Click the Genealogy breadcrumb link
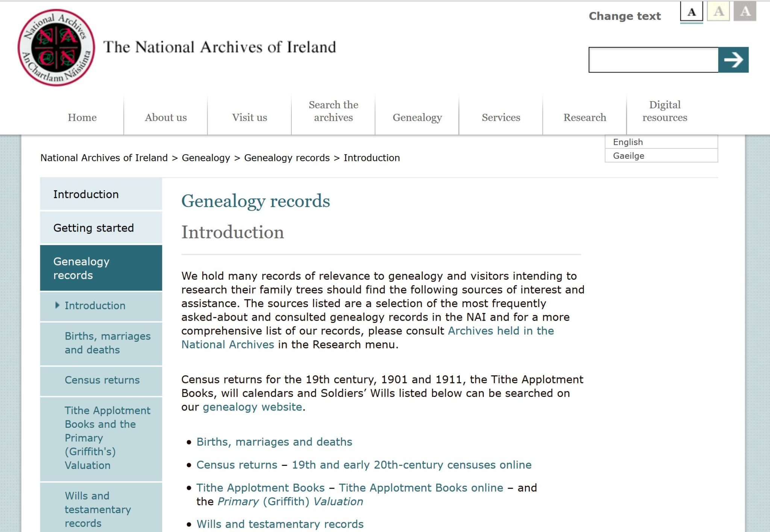This screenshot has width=770, height=532. point(206,158)
